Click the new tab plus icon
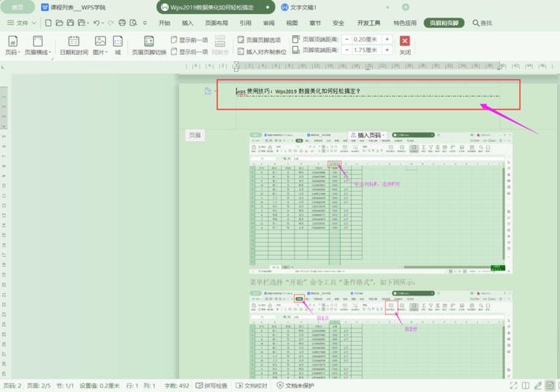This screenshot has height=392, width=560. point(405,7)
